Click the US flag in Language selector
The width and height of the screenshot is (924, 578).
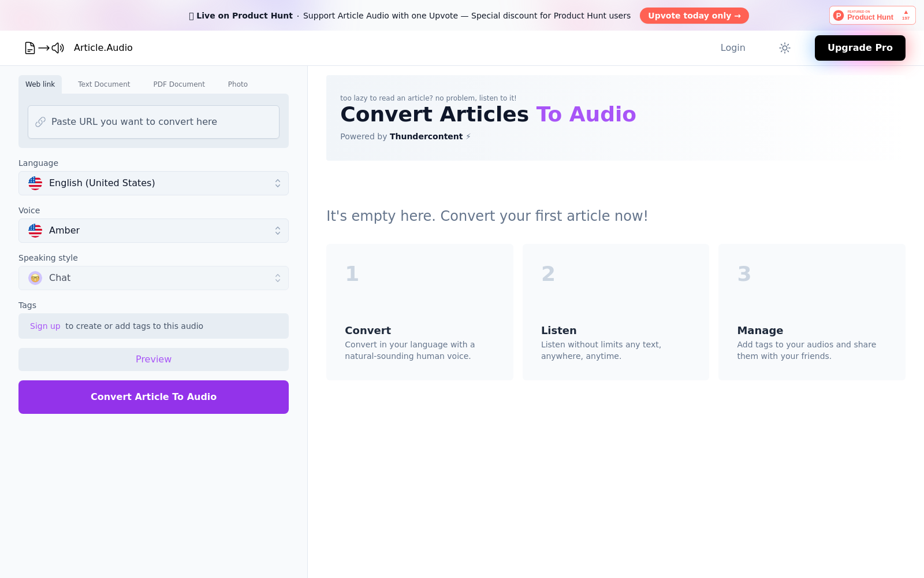(x=35, y=183)
